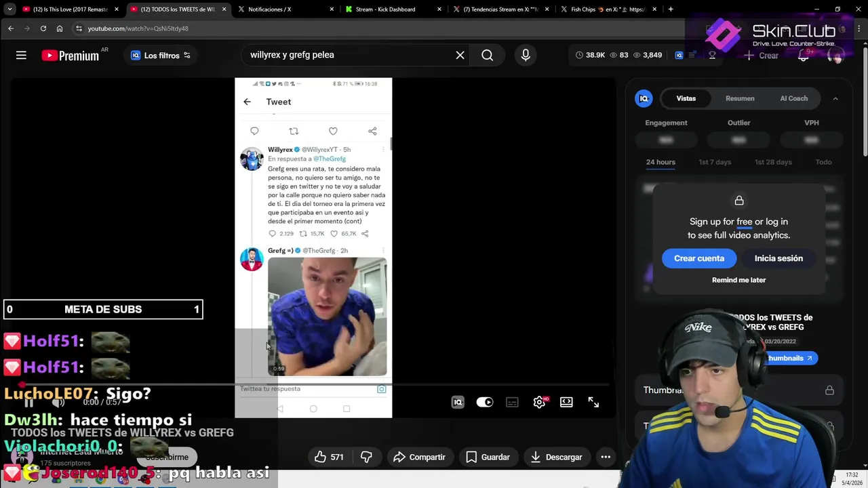Select the 1st 7 days period tab

[x=715, y=162]
